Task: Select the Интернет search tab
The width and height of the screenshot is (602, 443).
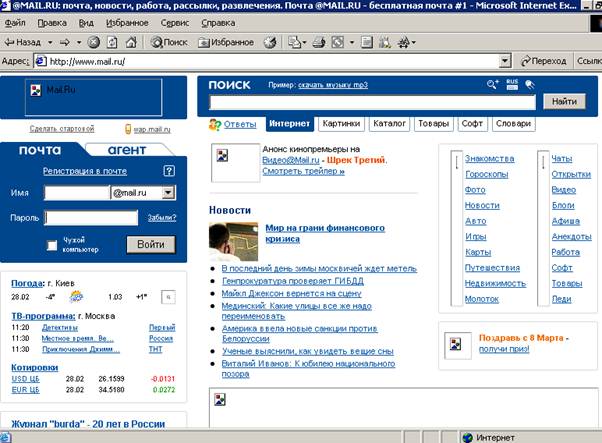Action: (289, 124)
